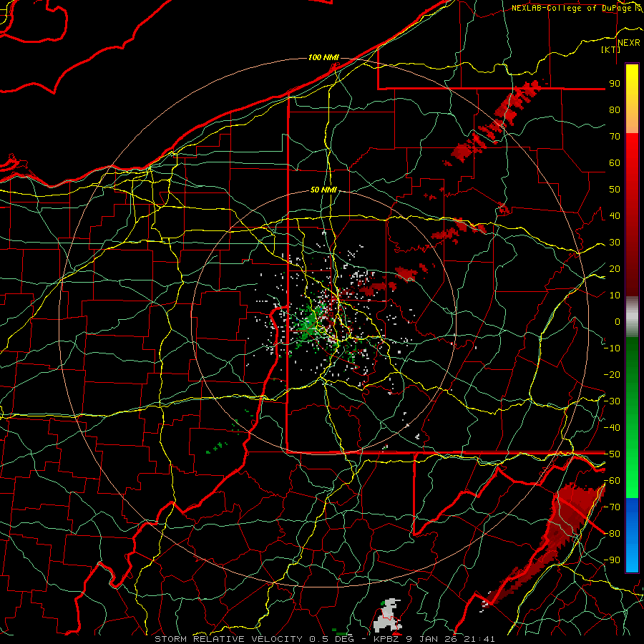The height and width of the screenshot is (644, 644).
Task: Select the 70 value on the velocity scale
Action: 615,137
